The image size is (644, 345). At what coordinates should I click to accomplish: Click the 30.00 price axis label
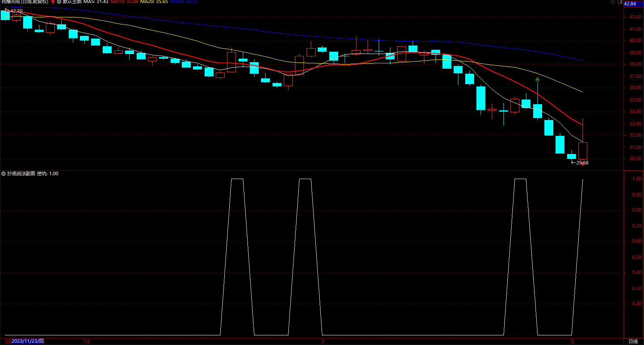[x=636, y=159]
